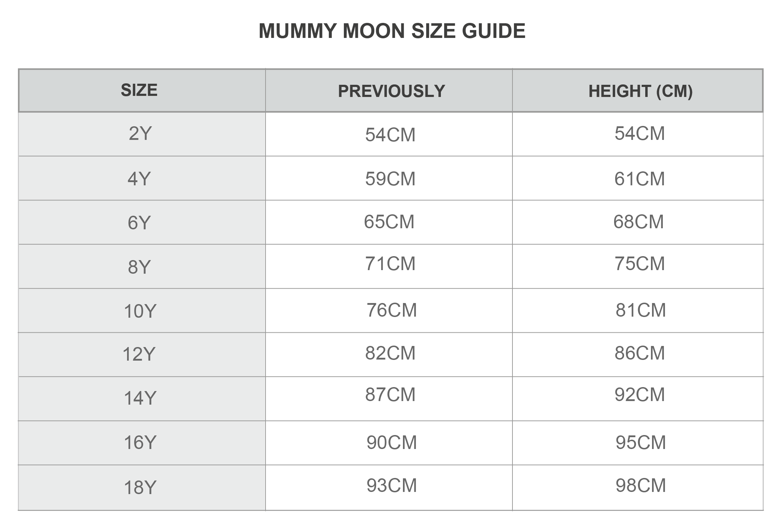Select the 59CM previously value
The width and height of the screenshot is (783, 532).
coord(390,179)
